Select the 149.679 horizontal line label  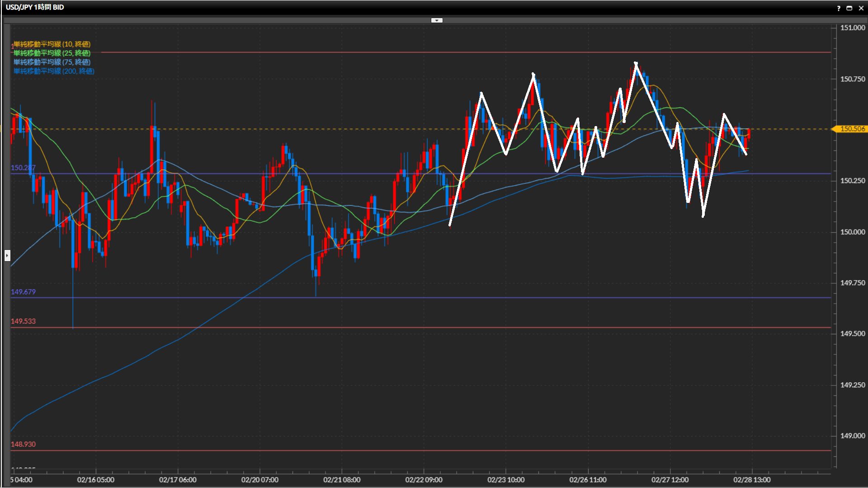[23, 292]
